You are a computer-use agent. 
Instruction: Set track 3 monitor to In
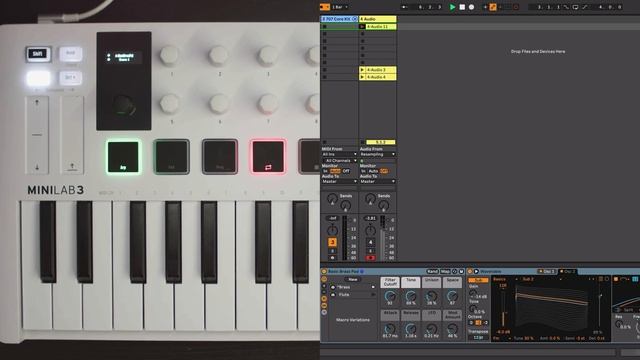pyautogui.click(x=325, y=171)
